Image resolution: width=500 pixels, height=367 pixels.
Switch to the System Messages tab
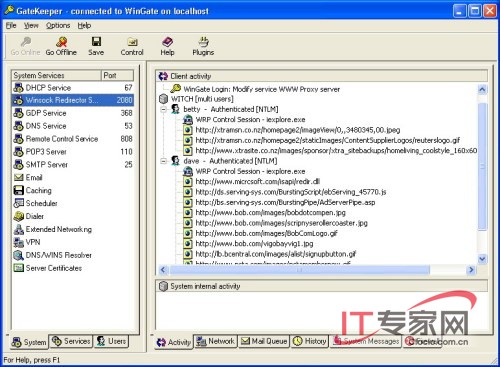[366, 341]
